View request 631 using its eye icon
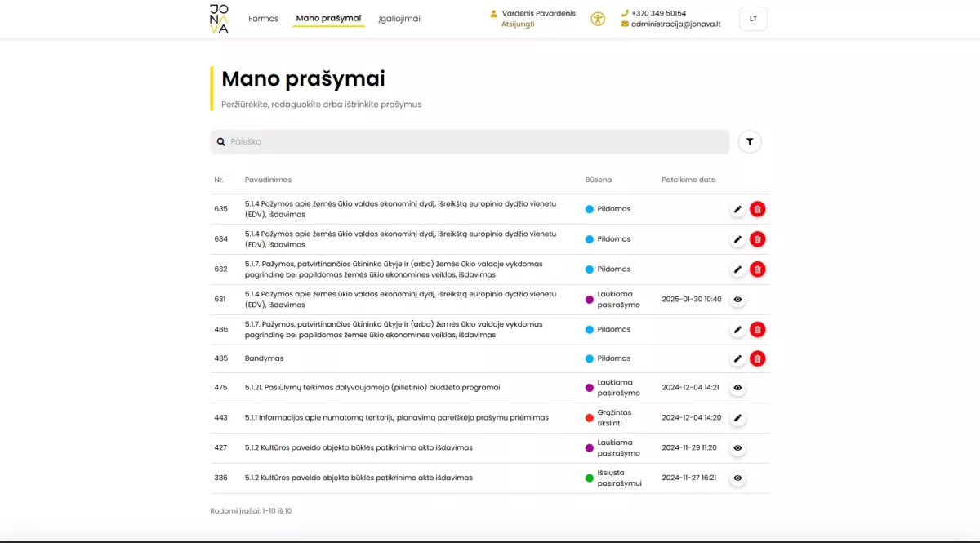Image resolution: width=980 pixels, height=543 pixels. tap(737, 299)
